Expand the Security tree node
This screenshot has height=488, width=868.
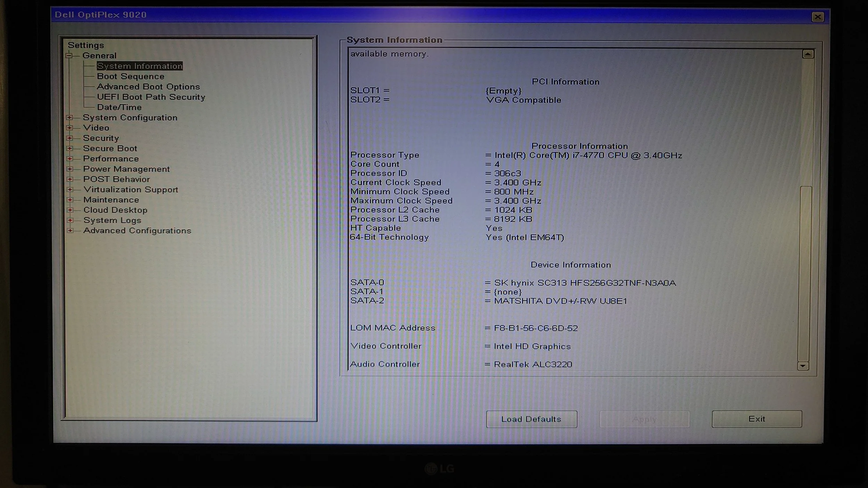69,138
